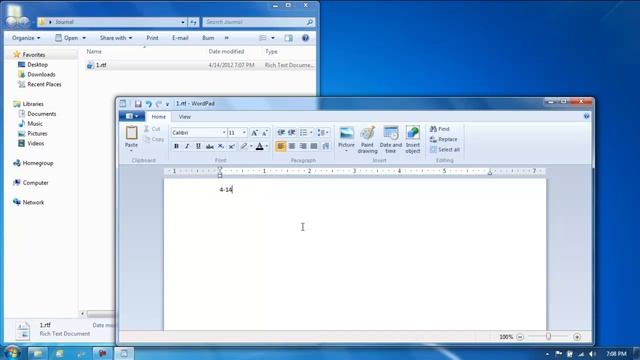The height and width of the screenshot is (360, 640).
Task: Apply strikethrough formatting
Action: [209, 146]
